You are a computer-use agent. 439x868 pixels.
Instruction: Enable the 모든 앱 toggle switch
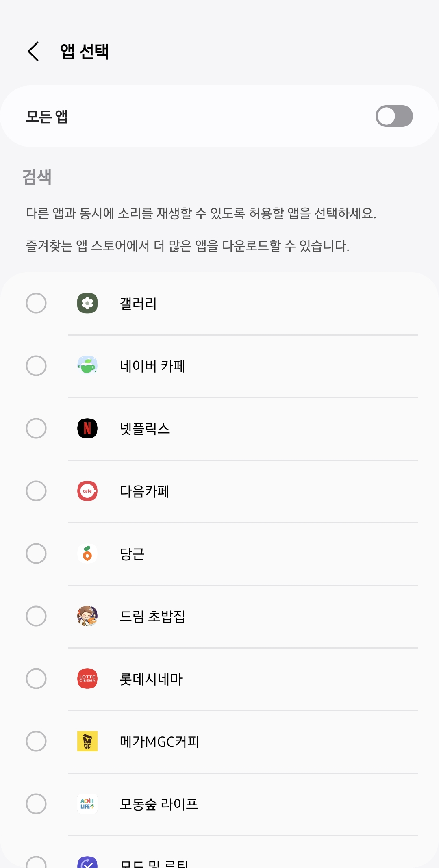coord(394,116)
